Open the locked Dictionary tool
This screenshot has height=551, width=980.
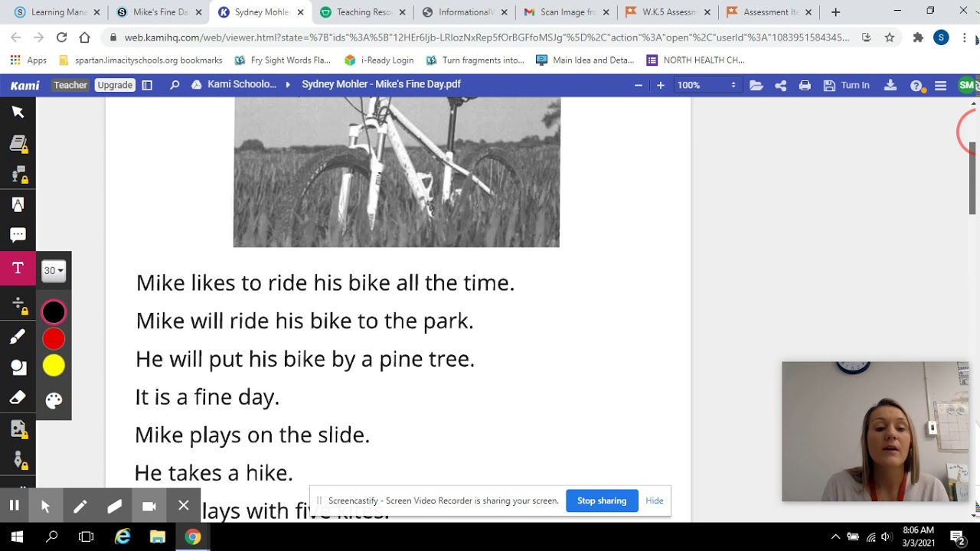pyautogui.click(x=18, y=144)
